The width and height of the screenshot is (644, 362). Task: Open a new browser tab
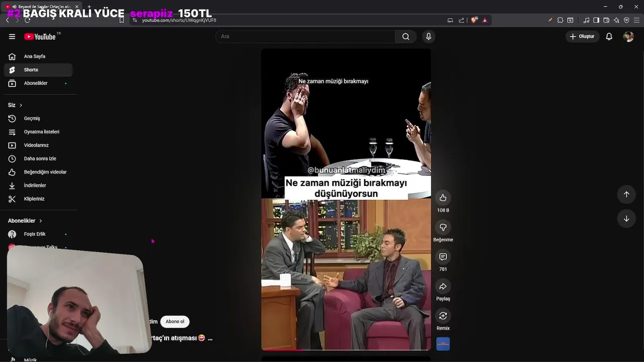pos(89,7)
